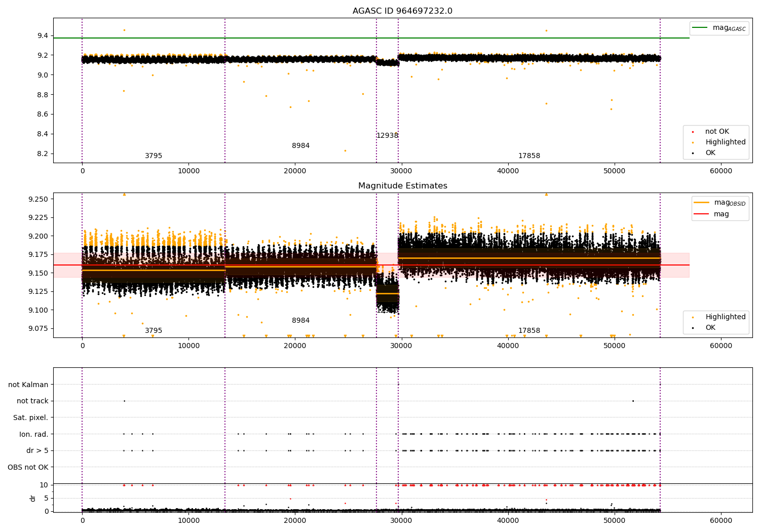This screenshot has width=760, height=532.
Task: Select the "not track" row label
Action: point(32,401)
